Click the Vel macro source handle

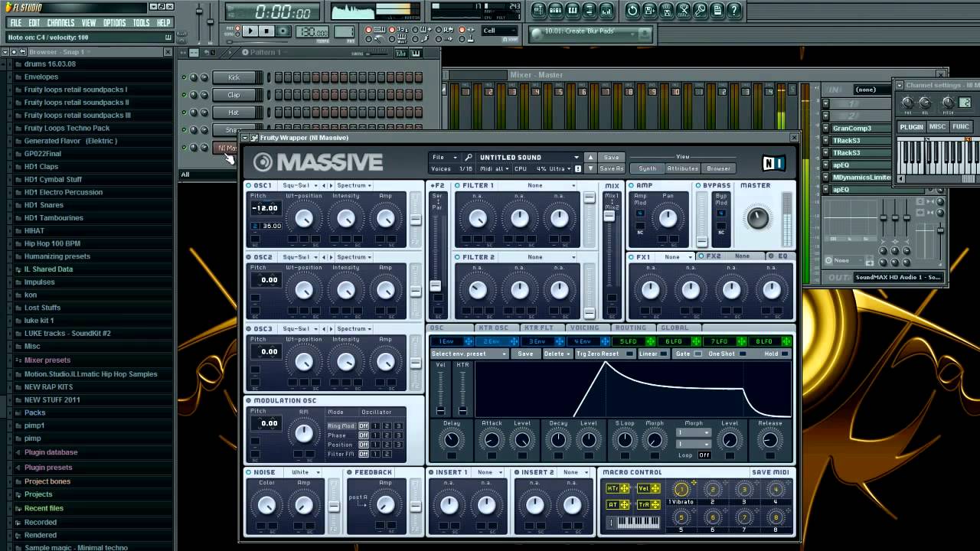655,488
